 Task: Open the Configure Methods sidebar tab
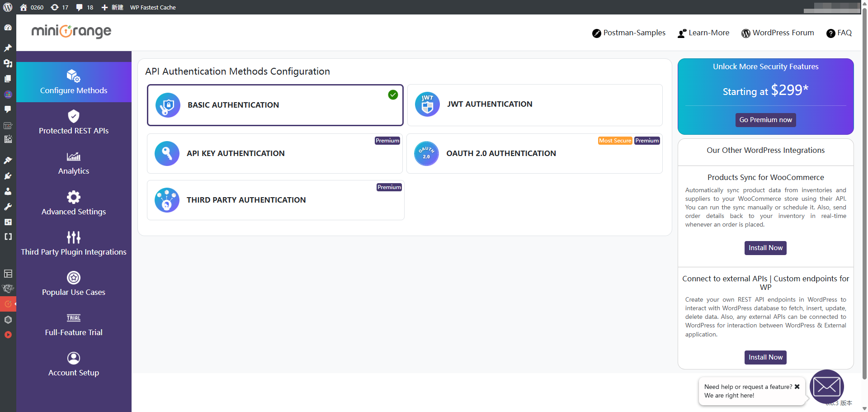click(x=74, y=82)
